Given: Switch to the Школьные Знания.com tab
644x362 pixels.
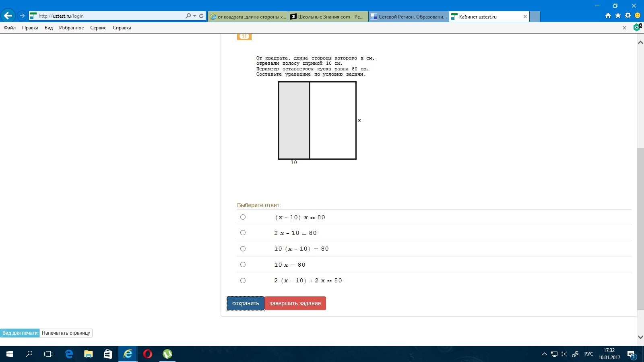Looking at the screenshot, I should pos(328,16).
